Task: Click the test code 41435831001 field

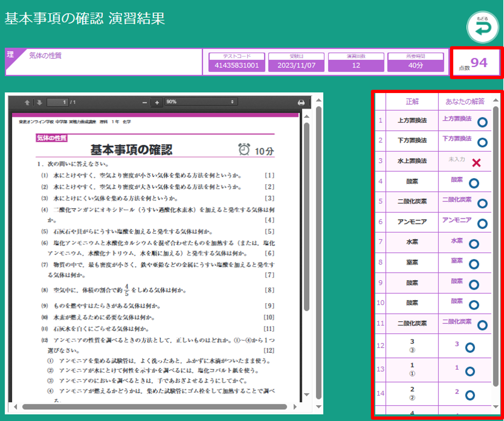Action: 237,65
